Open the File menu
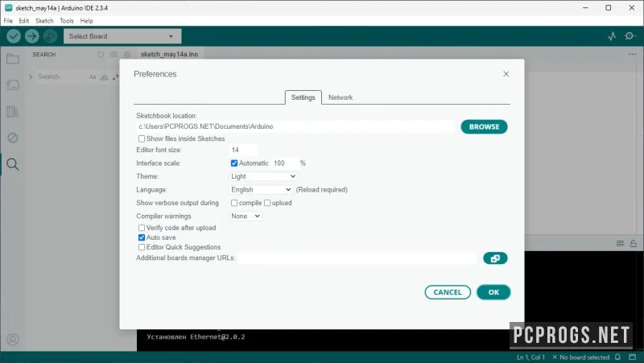 (x=8, y=21)
